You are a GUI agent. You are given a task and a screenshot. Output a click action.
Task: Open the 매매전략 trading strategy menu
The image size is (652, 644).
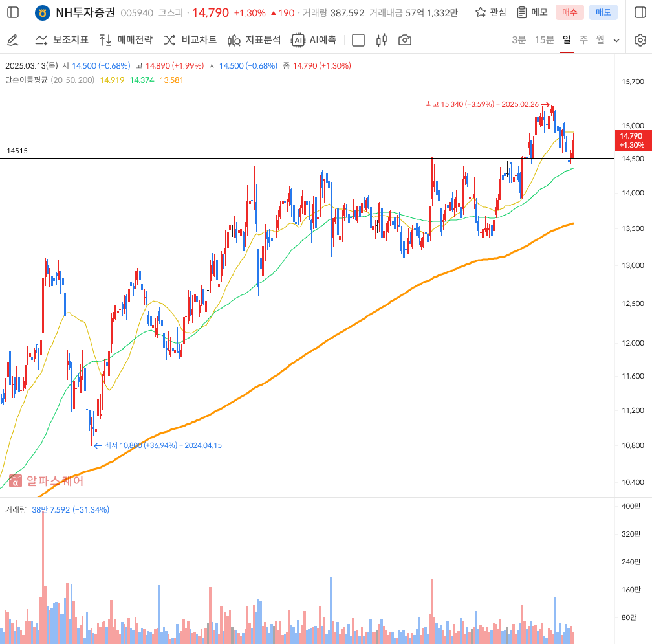coord(126,40)
